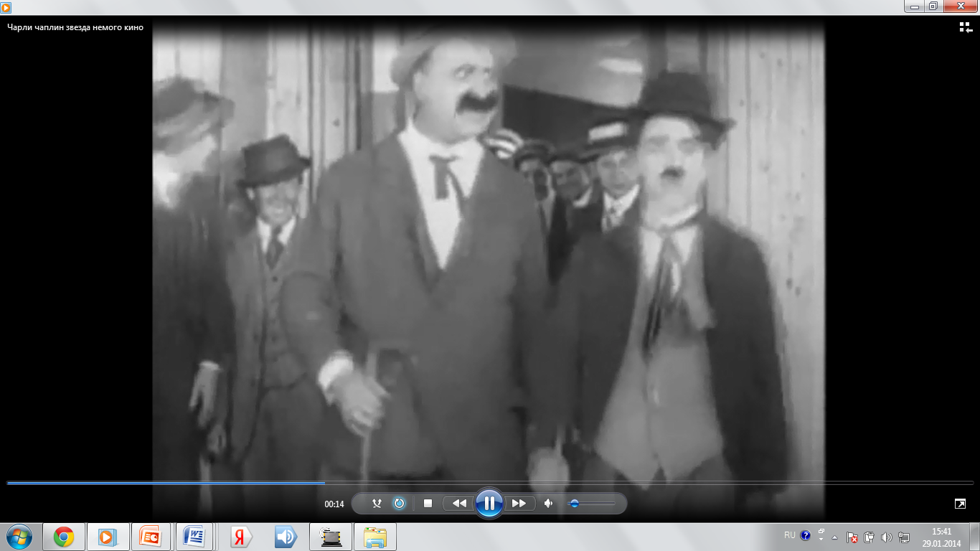
Task: Toggle shuffle mode in the player
Action: click(377, 504)
